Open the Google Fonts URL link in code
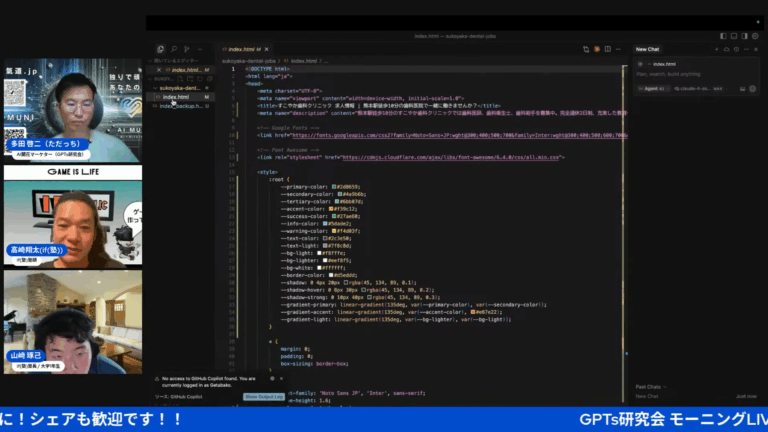 [x=459, y=135]
